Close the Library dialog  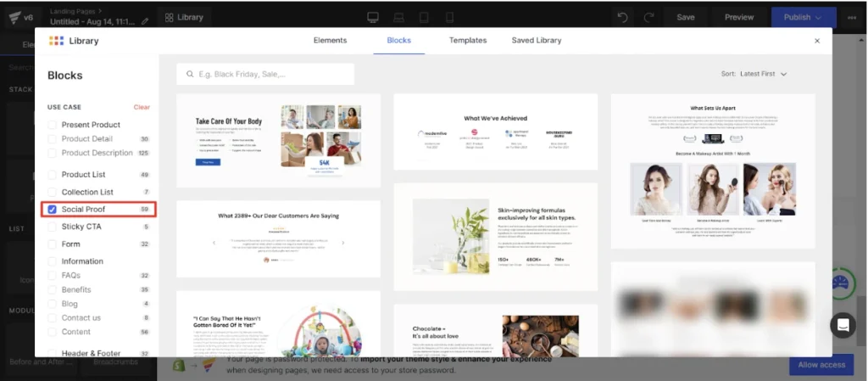(x=817, y=41)
